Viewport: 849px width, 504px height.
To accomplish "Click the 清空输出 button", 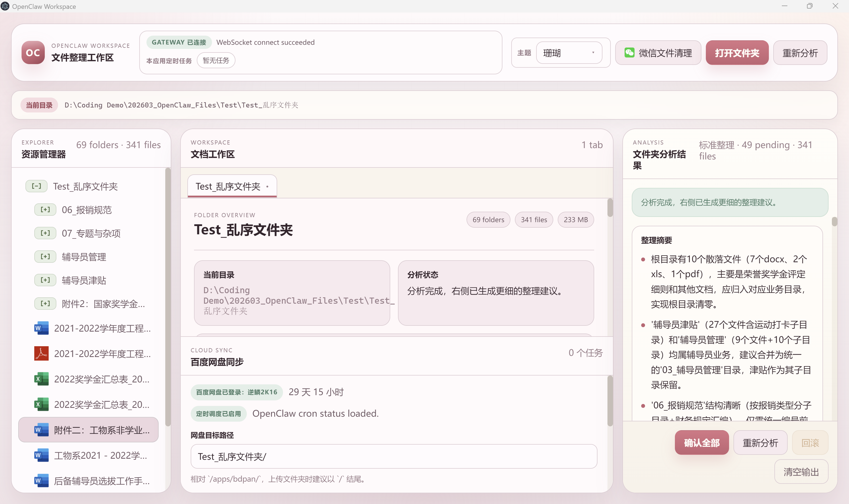I will click(x=801, y=472).
